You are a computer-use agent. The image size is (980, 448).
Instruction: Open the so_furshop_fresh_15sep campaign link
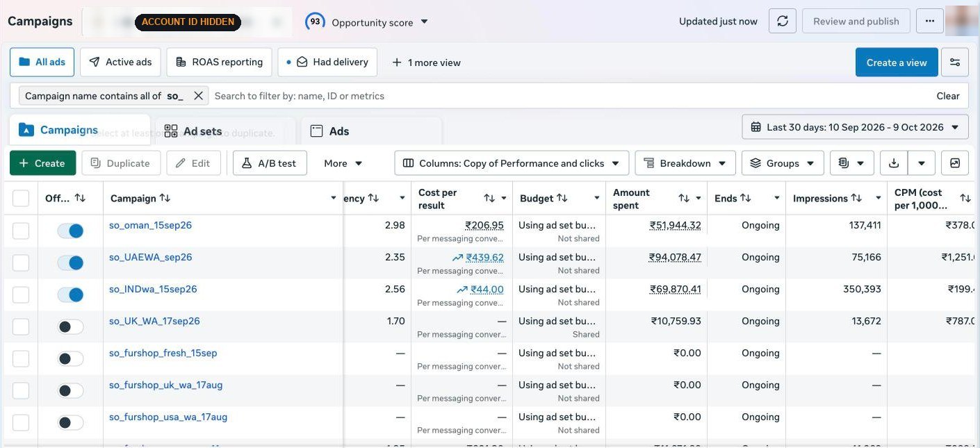163,353
